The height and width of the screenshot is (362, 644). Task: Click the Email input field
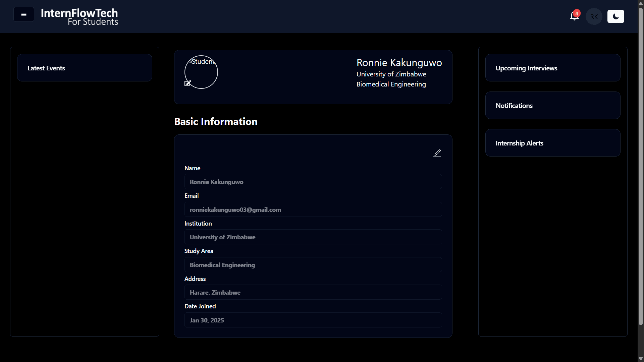click(313, 209)
